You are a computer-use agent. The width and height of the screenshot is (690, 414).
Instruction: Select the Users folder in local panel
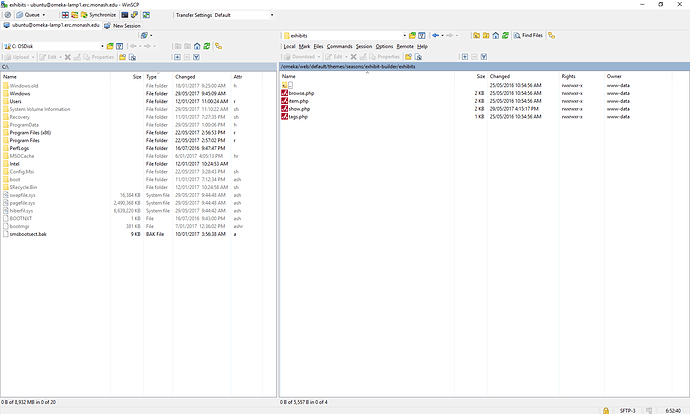pos(15,102)
